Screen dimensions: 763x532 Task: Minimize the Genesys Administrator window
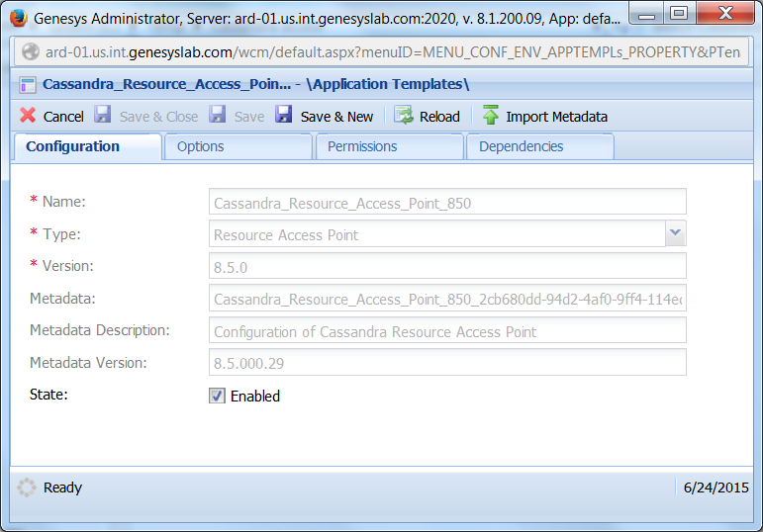[x=646, y=13]
